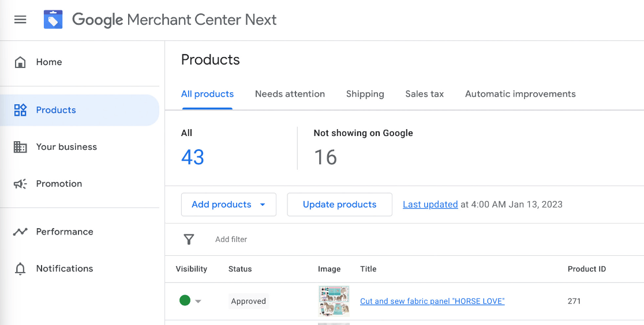Screen dimensions: 644x325
Task: Click the HORSE LOVE product thumbnail image
Action: (x=334, y=301)
